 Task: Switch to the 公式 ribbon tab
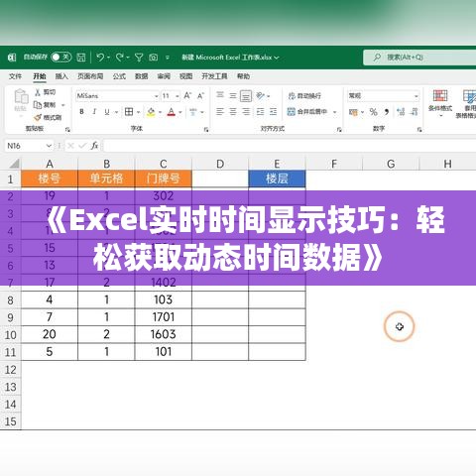point(119,76)
